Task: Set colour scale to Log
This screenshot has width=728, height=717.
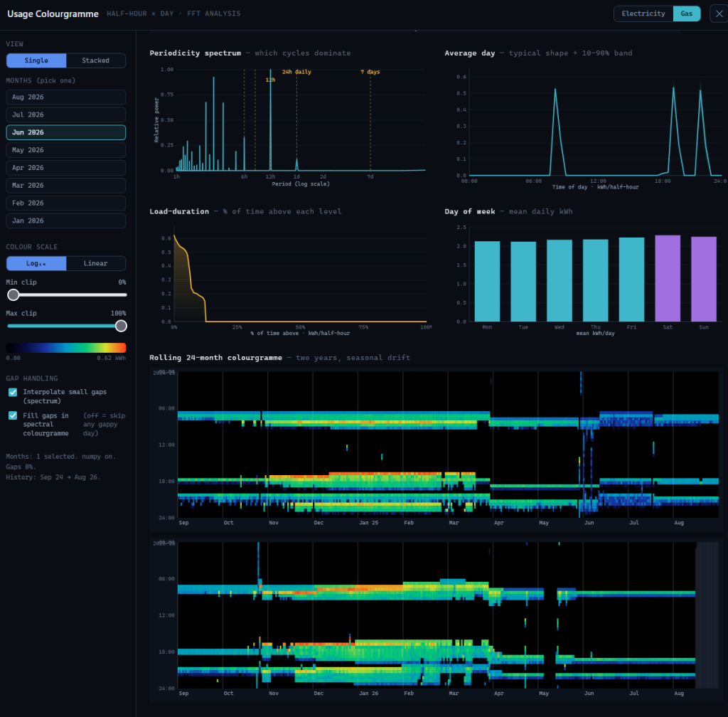Action: tap(36, 263)
